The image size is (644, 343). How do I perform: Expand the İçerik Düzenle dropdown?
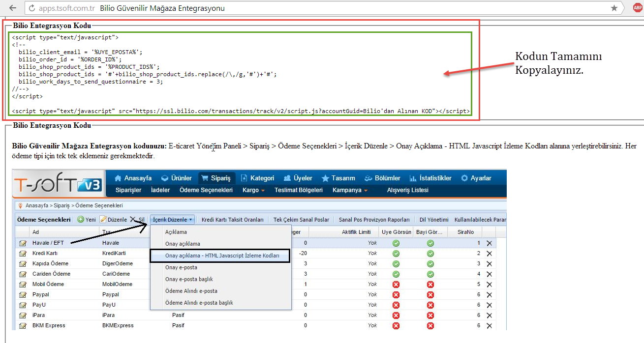(x=173, y=220)
